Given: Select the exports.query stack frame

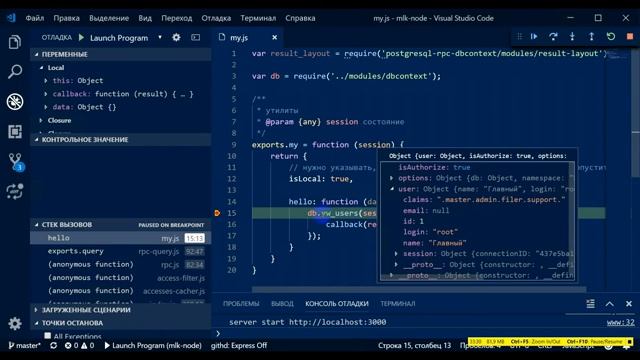Looking at the screenshot, I should coord(120,251).
